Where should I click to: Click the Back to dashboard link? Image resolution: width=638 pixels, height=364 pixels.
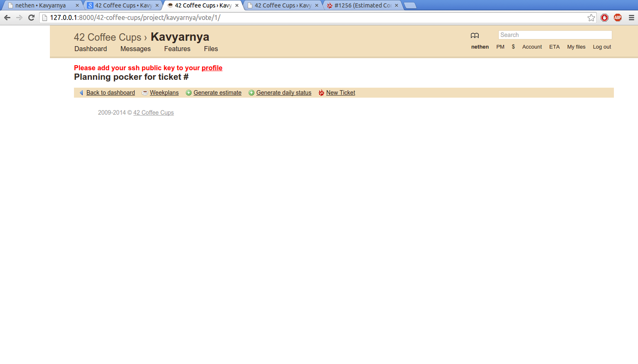point(111,93)
